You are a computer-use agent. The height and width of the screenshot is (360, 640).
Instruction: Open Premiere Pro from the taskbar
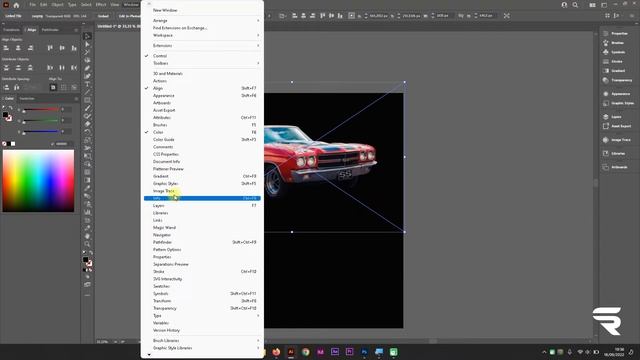click(349, 352)
